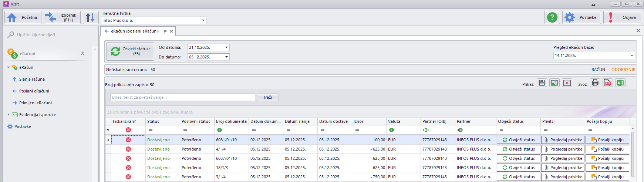Expand the Evidencija isporuke tree node

pos(9,115)
